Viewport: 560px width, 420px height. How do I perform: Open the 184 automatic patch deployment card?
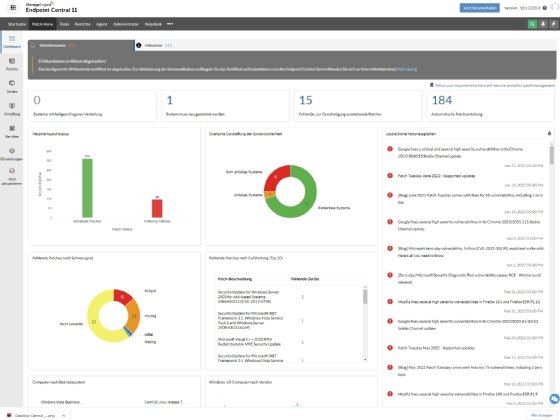point(491,106)
